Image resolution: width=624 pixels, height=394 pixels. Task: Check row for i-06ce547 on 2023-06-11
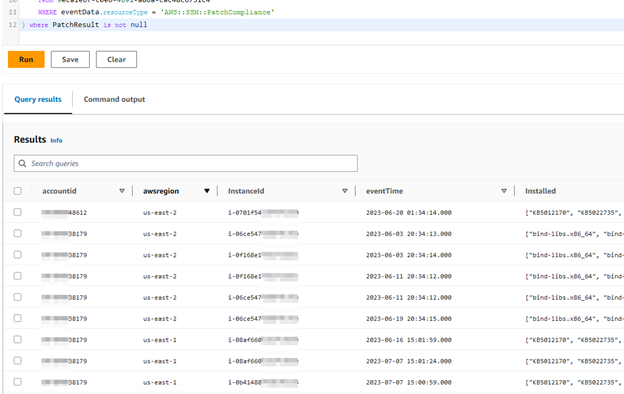18,297
